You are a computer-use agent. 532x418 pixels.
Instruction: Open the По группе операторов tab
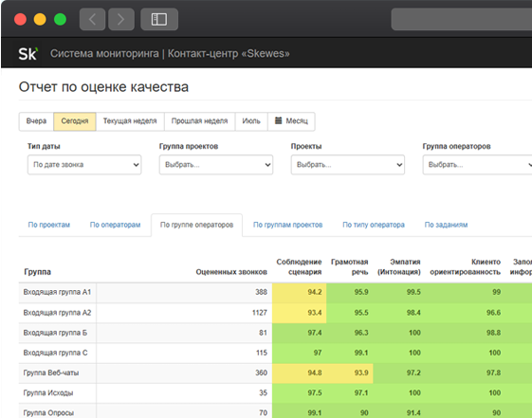click(197, 225)
